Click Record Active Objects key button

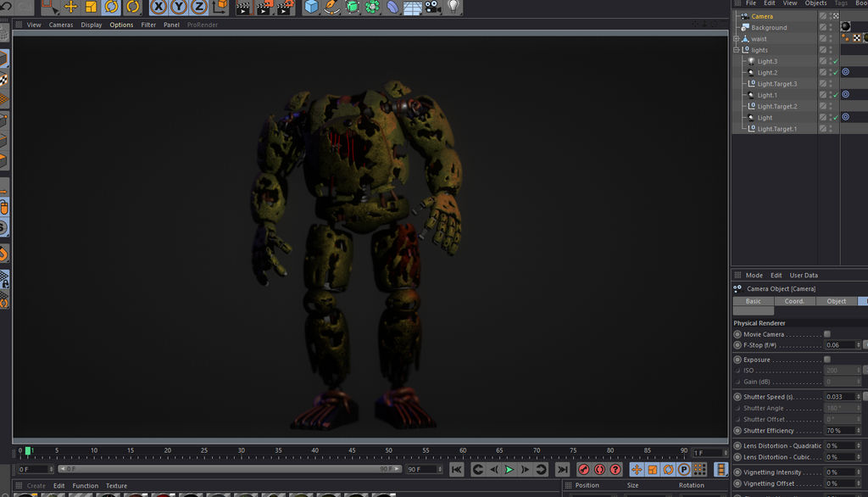[583, 470]
